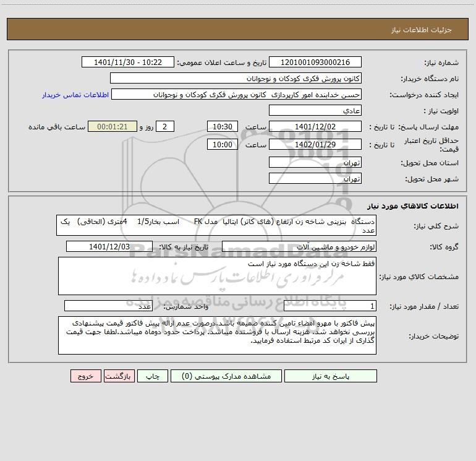Click the 'نام دستگاه خریدار' label

430,79
